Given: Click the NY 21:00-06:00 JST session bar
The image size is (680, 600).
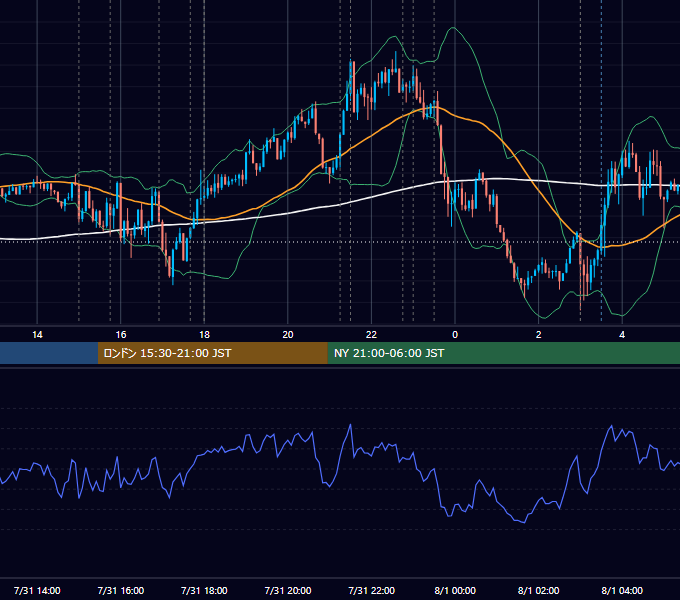Looking at the screenshot, I should 503,353.
